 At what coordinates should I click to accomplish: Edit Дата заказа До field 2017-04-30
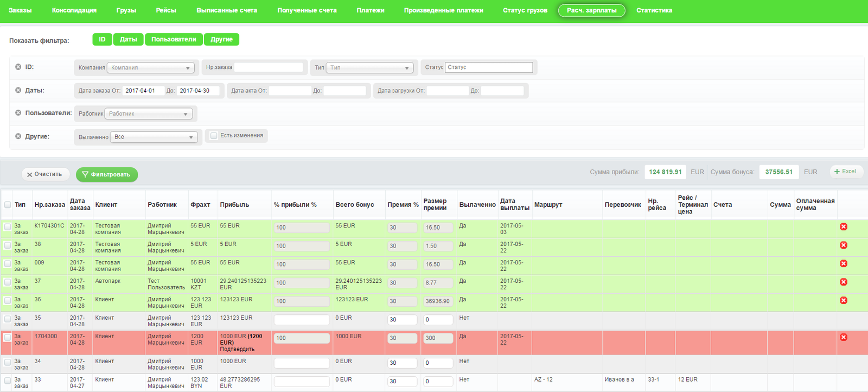click(198, 91)
